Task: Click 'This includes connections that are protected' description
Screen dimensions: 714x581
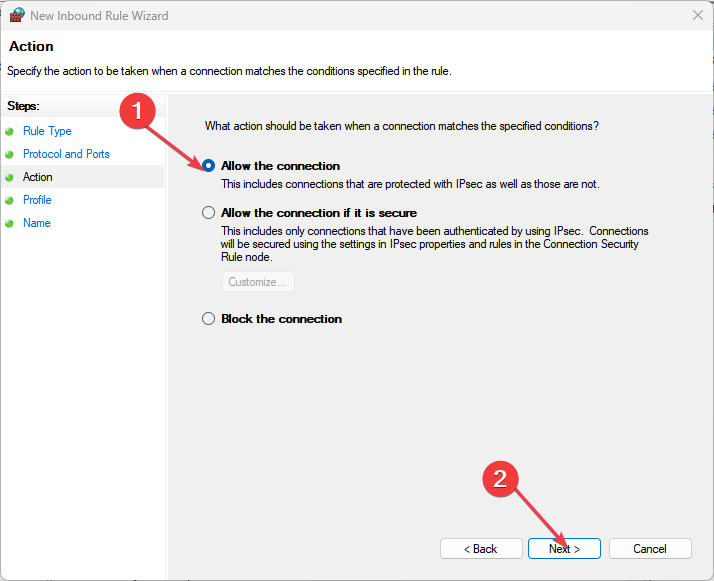Action: [x=410, y=184]
